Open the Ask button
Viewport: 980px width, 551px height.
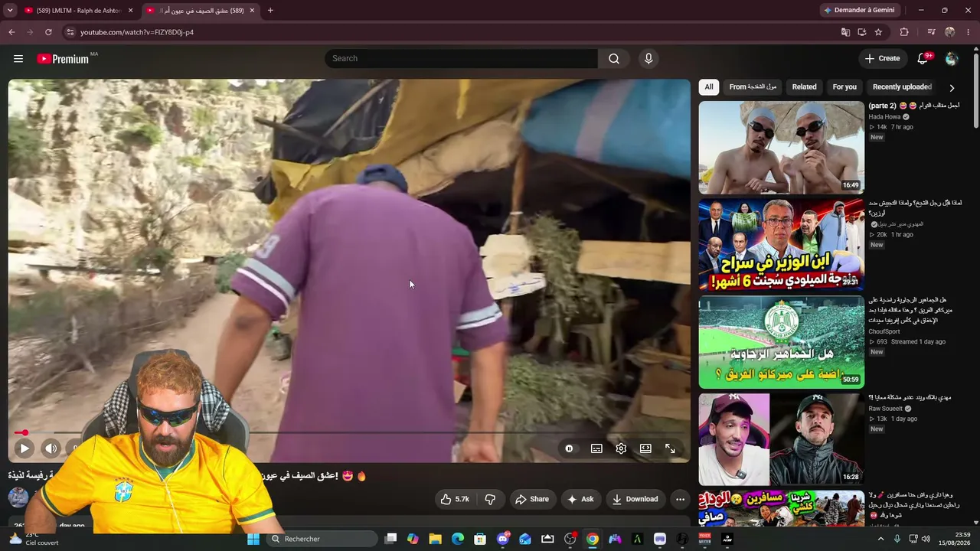click(580, 499)
